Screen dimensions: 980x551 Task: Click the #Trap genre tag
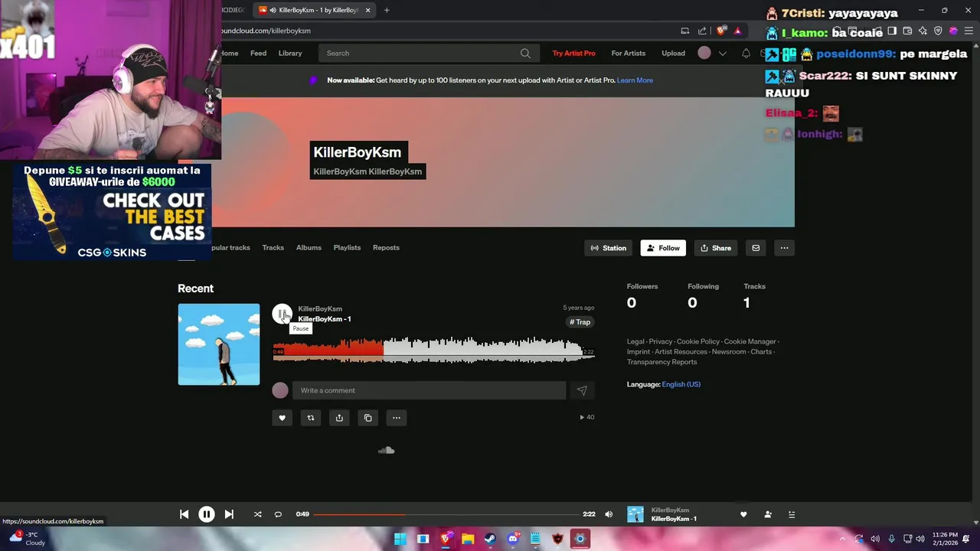coord(580,322)
